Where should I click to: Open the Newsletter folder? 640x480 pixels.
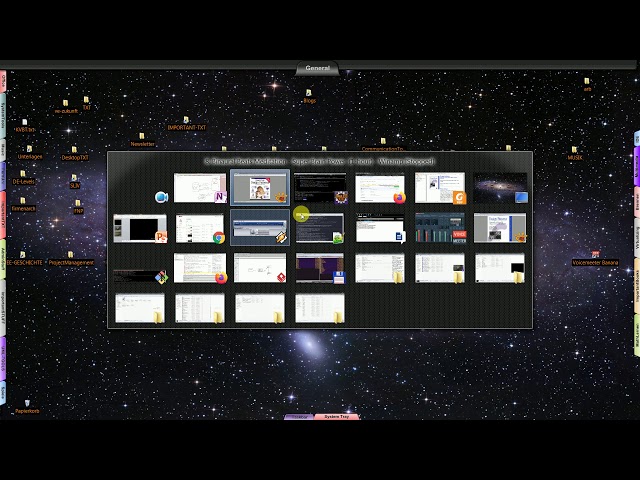click(x=142, y=140)
